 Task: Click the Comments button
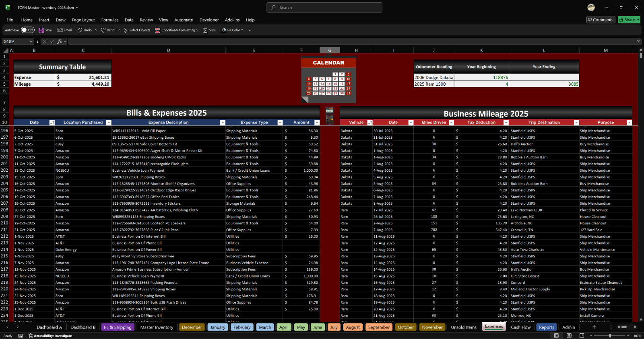[601, 20]
